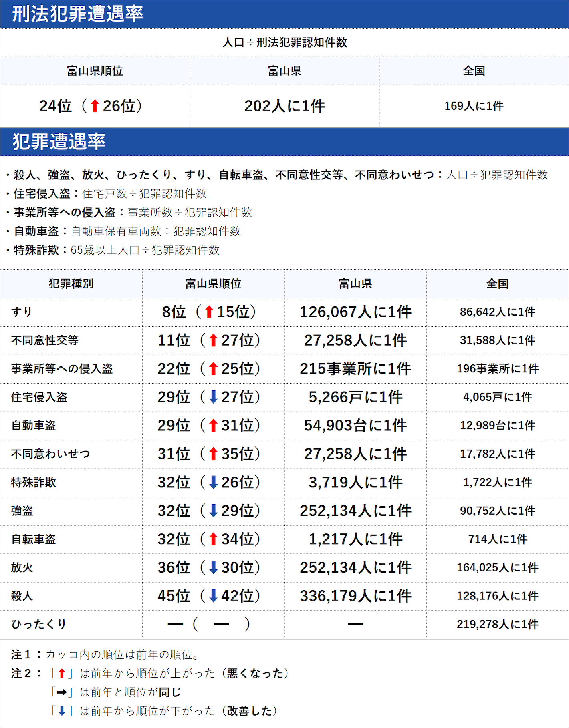Click the 住宅戸数÷犯罪認知件数 formula
The height and width of the screenshot is (728, 569).
click(x=144, y=194)
